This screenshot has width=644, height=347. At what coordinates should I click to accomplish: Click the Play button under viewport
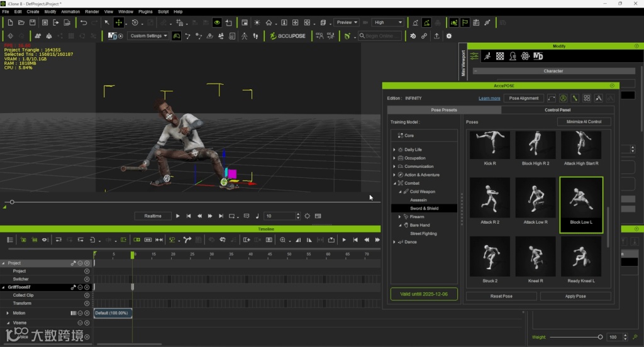coord(178,216)
